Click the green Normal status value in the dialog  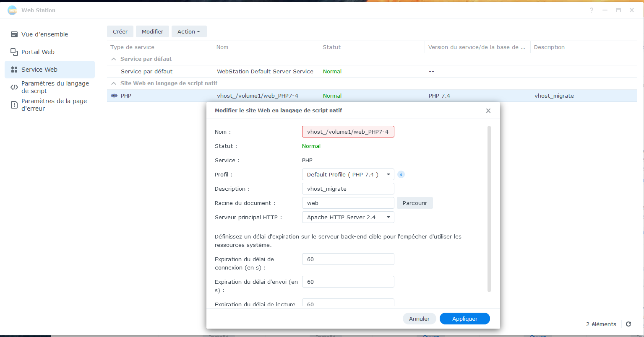[311, 146]
